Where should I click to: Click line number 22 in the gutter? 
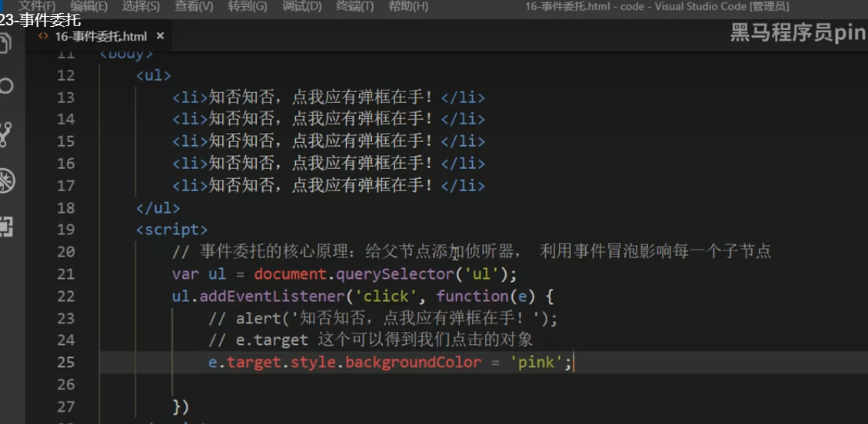tap(65, 296)
